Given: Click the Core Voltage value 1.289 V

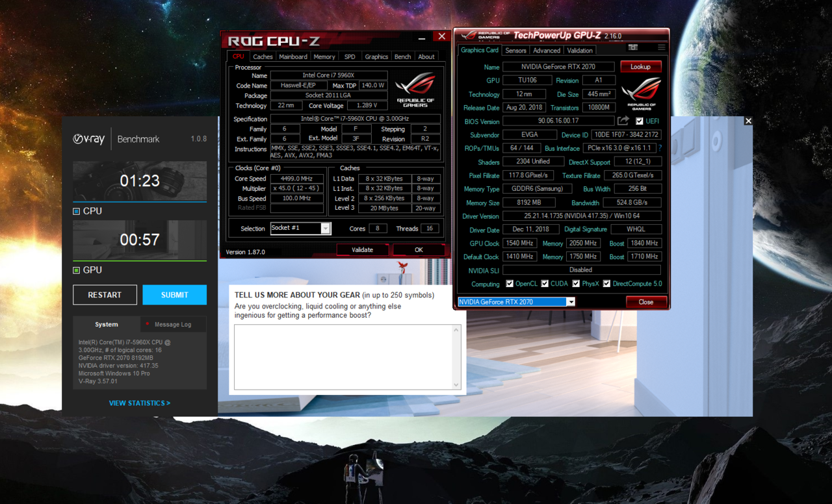Looking at the screenshot, I should tap(367, 105).
